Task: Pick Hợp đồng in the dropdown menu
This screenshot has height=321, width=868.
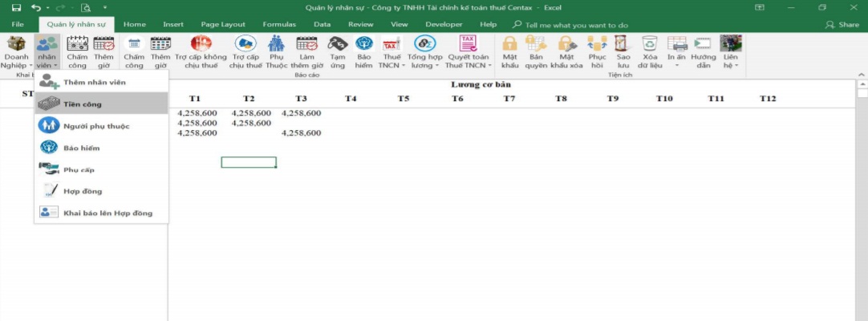Action: [x=82, y=191]
